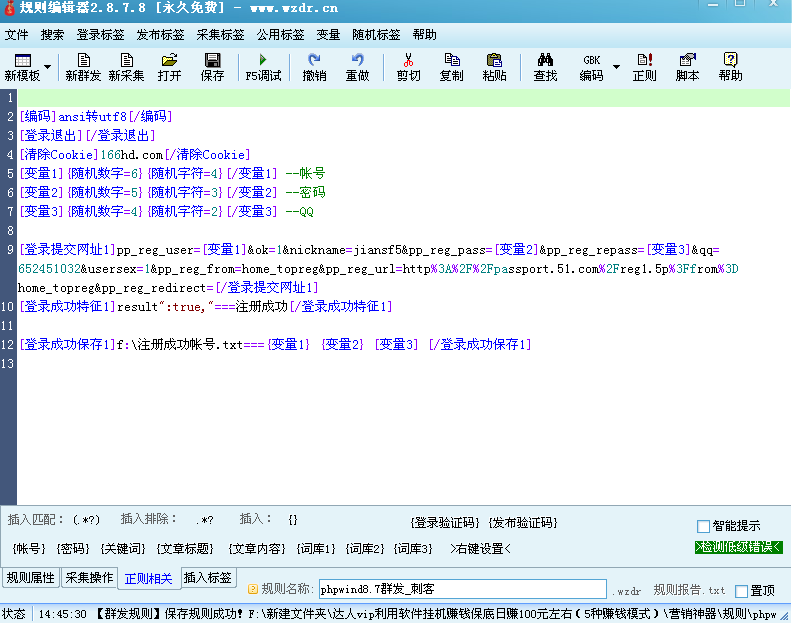Click the green 检测低级错误 button
Image resolution: width=792 pixels, height=623 pixels.
click(738, 547)
